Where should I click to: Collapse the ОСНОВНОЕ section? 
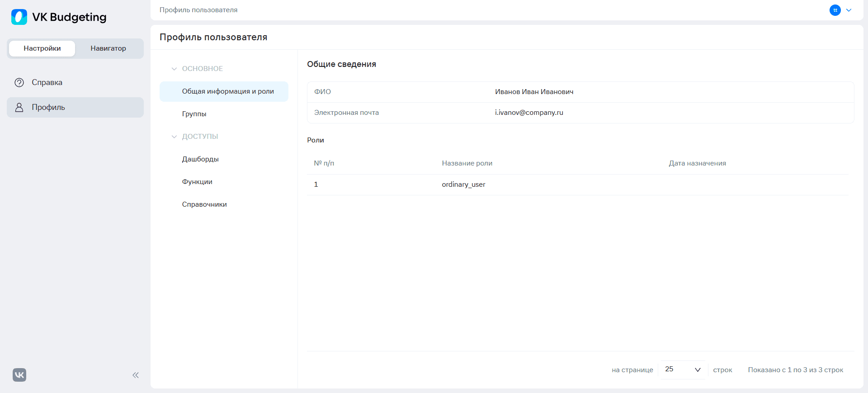pyautogui.click(x=174, y=69)
